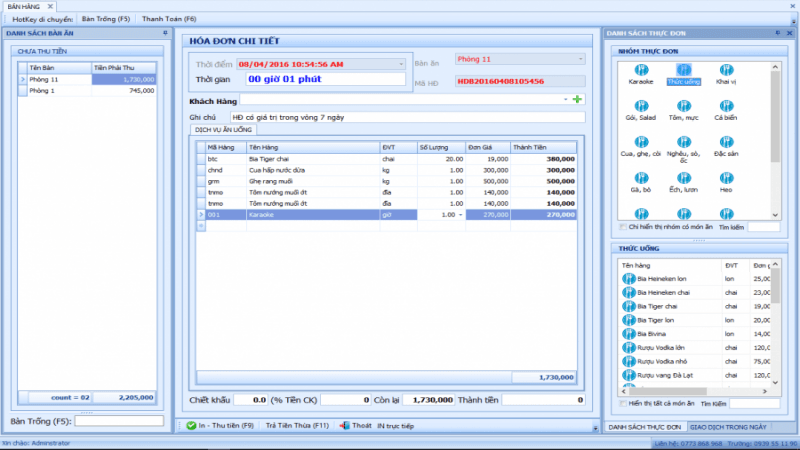The height and width of the screenshot is (450, 800).
Task: Click the Rượu Vodka nhỏ item icon
Action: click(x=629, y=361)
